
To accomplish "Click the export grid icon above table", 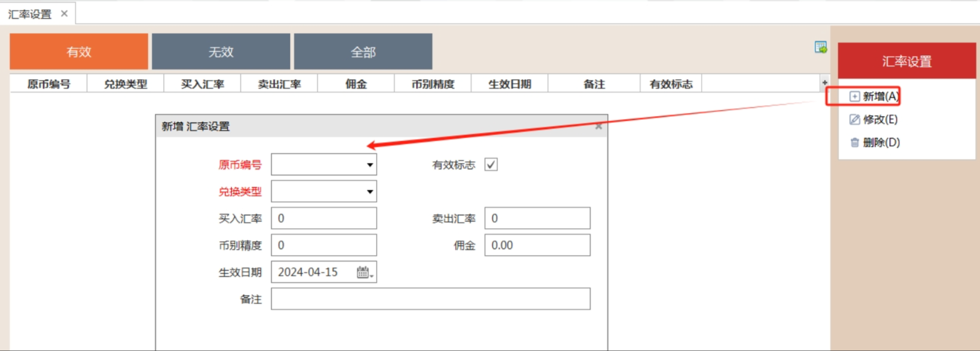I will pos(820,47).
